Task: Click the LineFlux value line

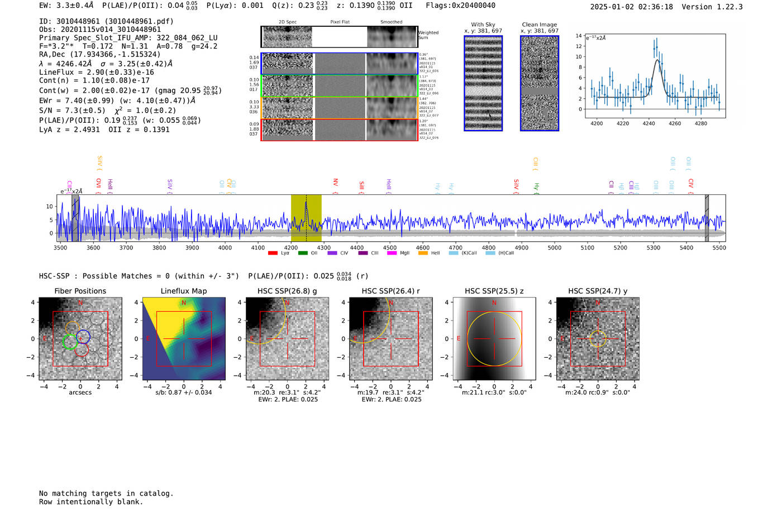Action: tap(97, 72)
